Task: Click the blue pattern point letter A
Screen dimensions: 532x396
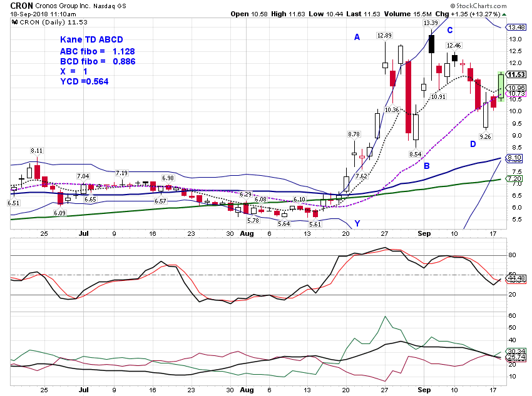Action: [x=357, y=38]
